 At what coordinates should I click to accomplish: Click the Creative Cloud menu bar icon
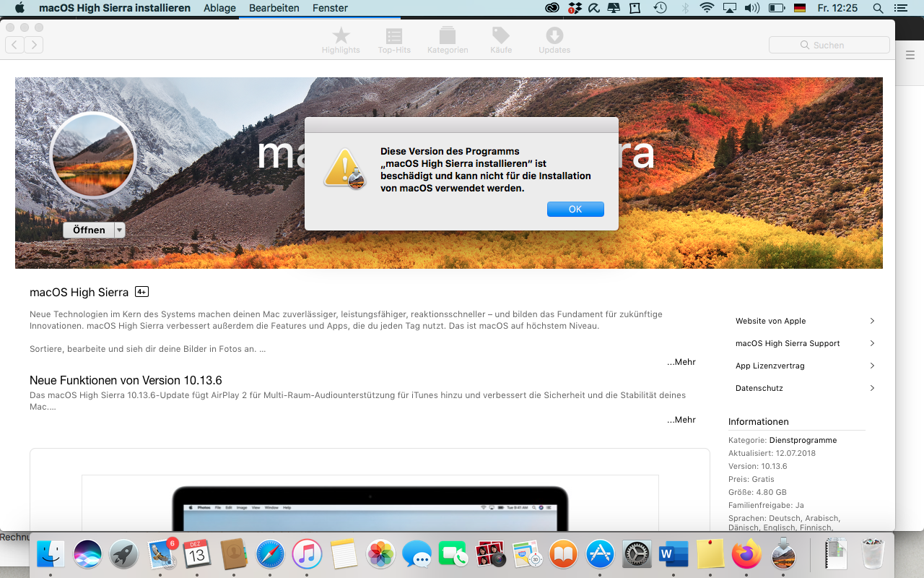pos(552,8)
